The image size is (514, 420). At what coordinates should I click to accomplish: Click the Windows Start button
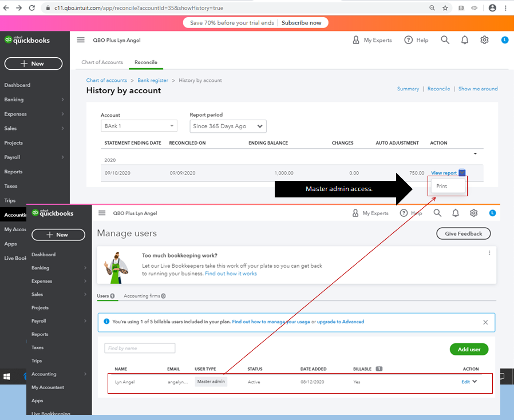(7, 377)
